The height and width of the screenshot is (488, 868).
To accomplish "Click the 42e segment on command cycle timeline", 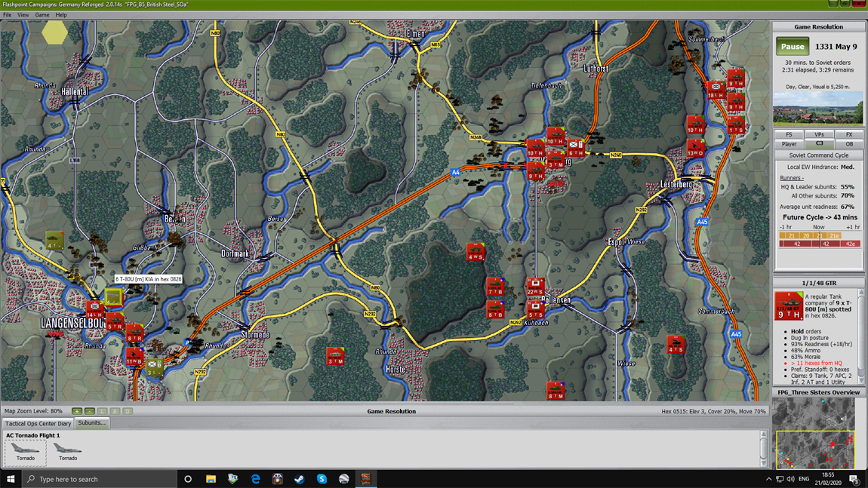I will (851, 244).
